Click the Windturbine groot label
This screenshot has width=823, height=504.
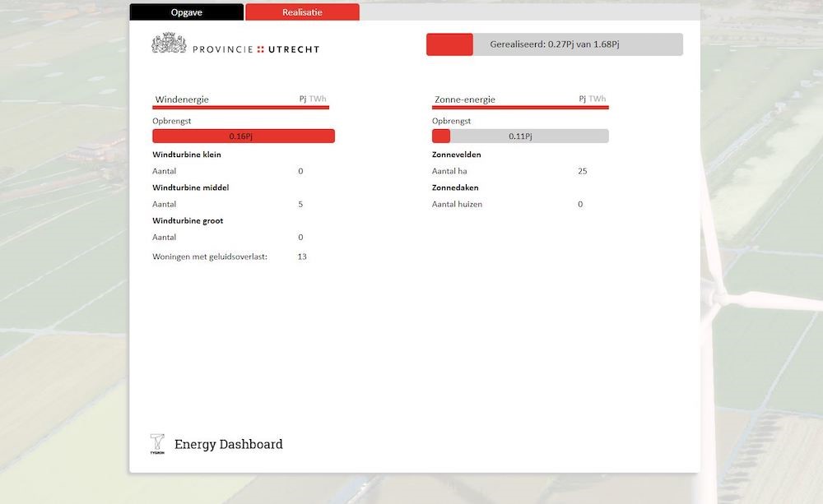pos(188,221)
